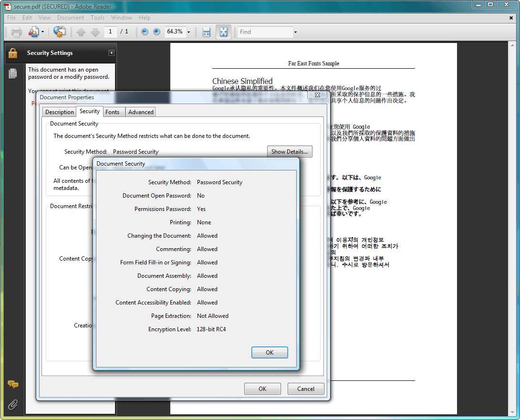Viewport: 520px width, 420px height.
Task: Open the collaborate/share people icon
Action: click(x=33, y=32)
